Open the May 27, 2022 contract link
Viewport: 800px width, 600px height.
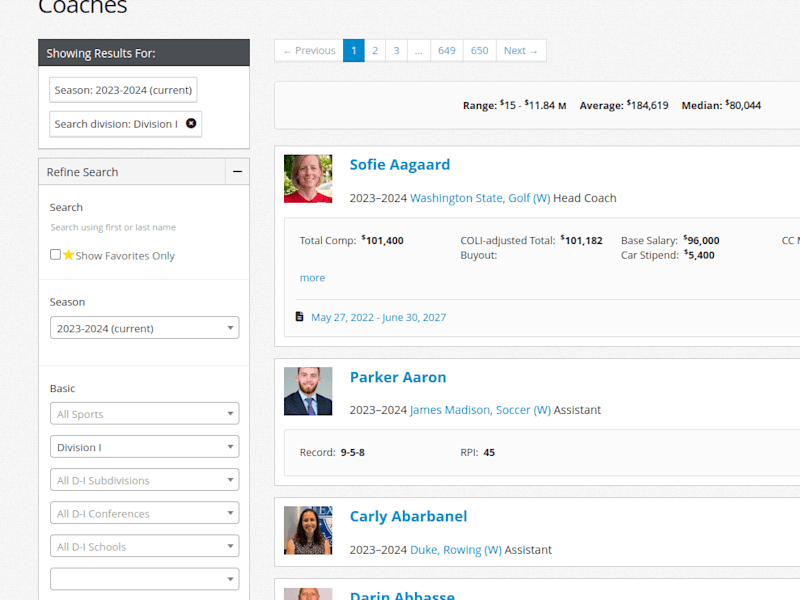pos(378,317)
